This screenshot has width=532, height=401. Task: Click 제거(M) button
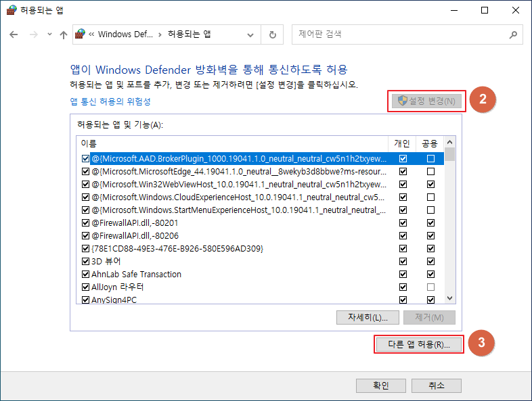tap(429, 318)
